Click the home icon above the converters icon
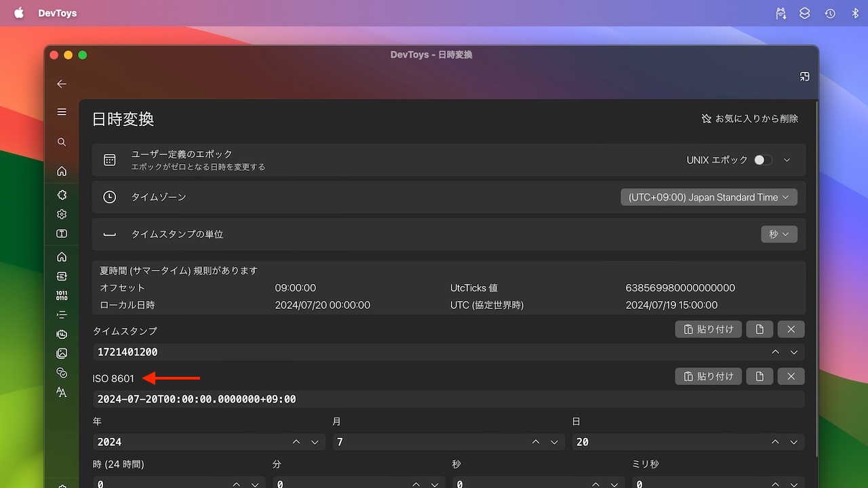This screenshot has width=868, height=488. tap(62, 257)
